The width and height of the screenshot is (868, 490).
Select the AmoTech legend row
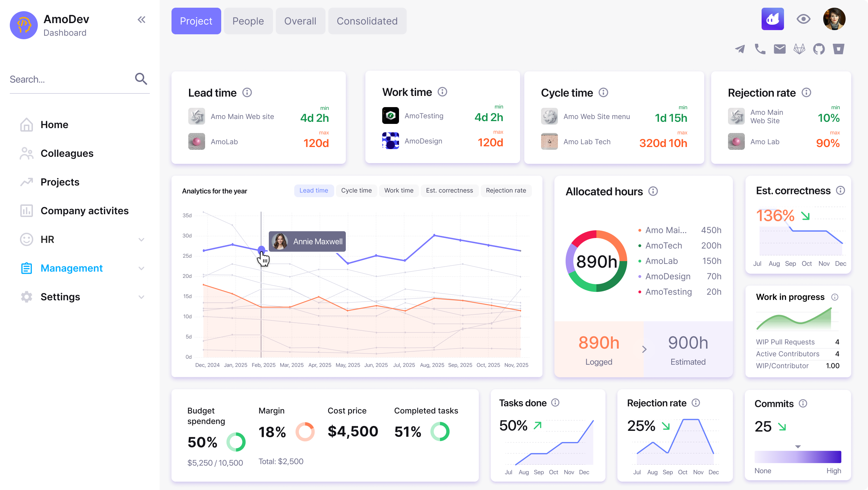[x=680, y=246]
